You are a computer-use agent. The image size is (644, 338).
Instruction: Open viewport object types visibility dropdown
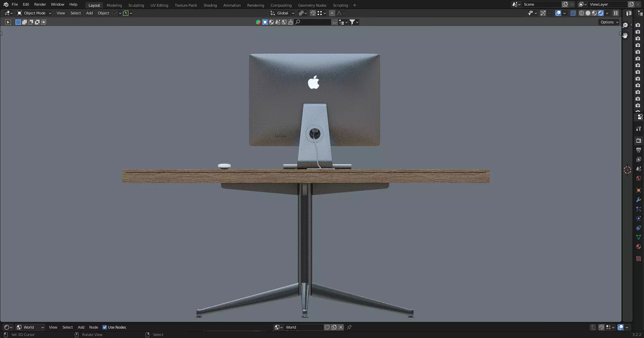(x=532, y=13)
